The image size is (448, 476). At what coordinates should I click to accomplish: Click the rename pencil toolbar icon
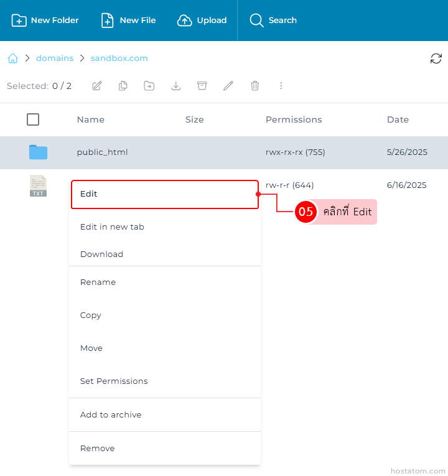click(228, 86)
